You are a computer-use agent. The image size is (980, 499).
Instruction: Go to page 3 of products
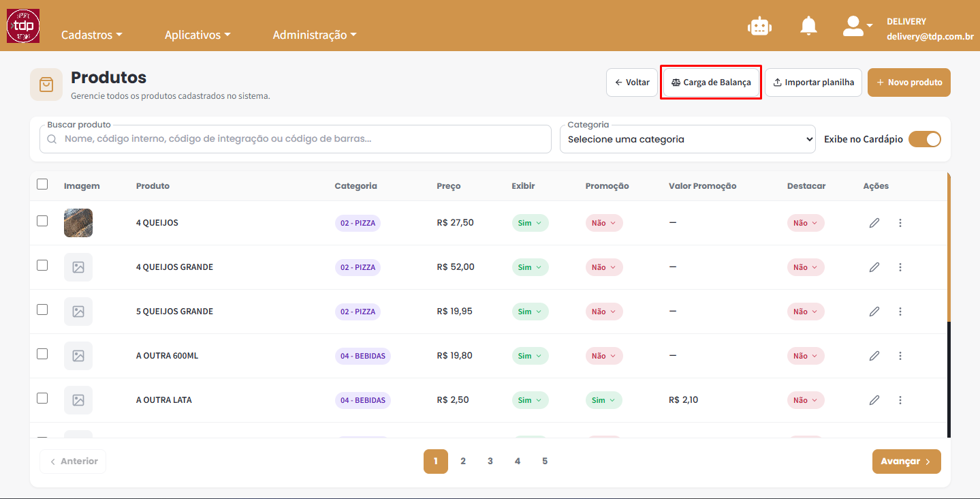(490, 462)
